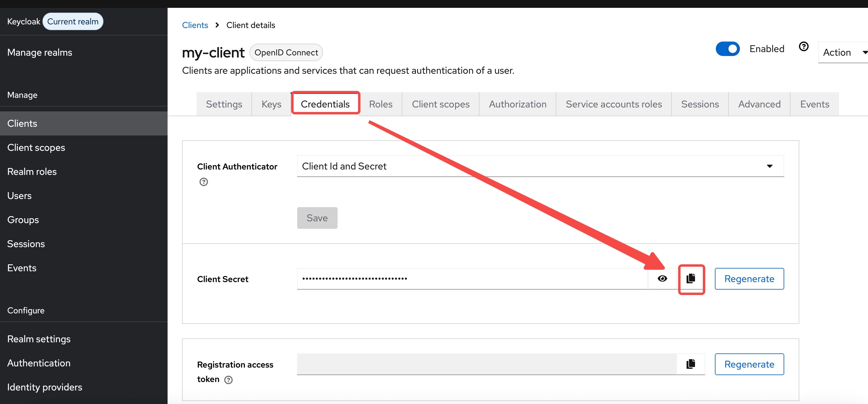Open help icon next to Enabled
Screen dimensions: 868x404
coord(804,47)
